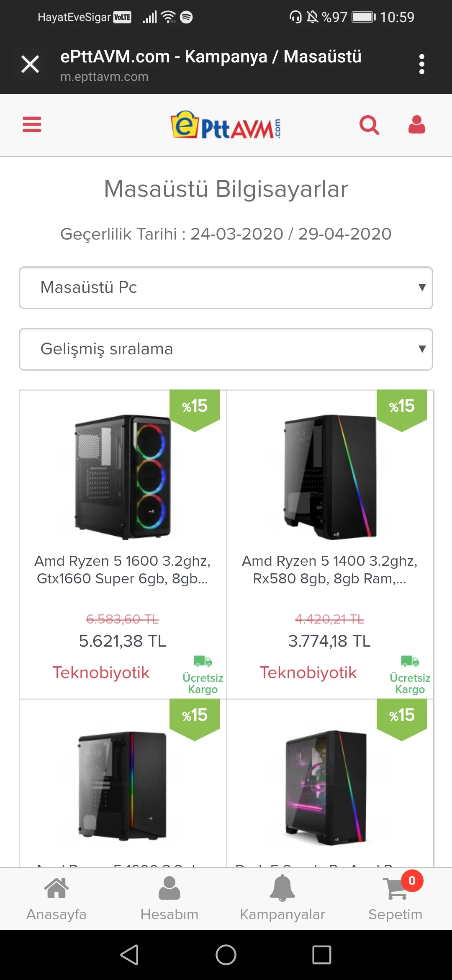Tap Teknobiyotik seller under 5.621,38 TL
The height and width of the screenshot is (980, 452).
pyautogui.click(x=101, y=673)
